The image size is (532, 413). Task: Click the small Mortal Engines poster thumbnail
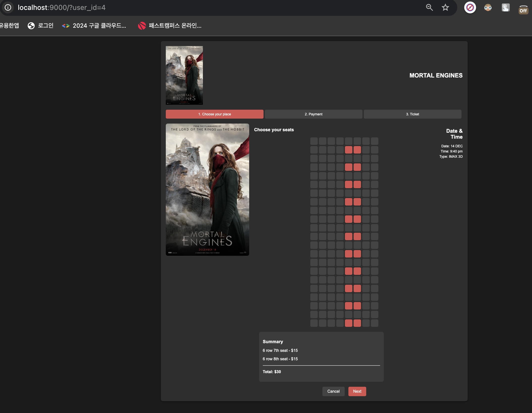tap(184, 75)
